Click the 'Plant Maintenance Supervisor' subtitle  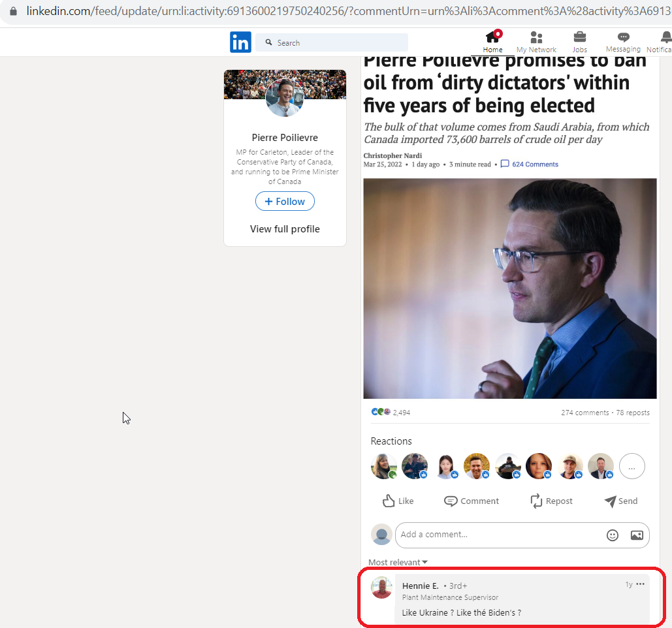(450, 597)
